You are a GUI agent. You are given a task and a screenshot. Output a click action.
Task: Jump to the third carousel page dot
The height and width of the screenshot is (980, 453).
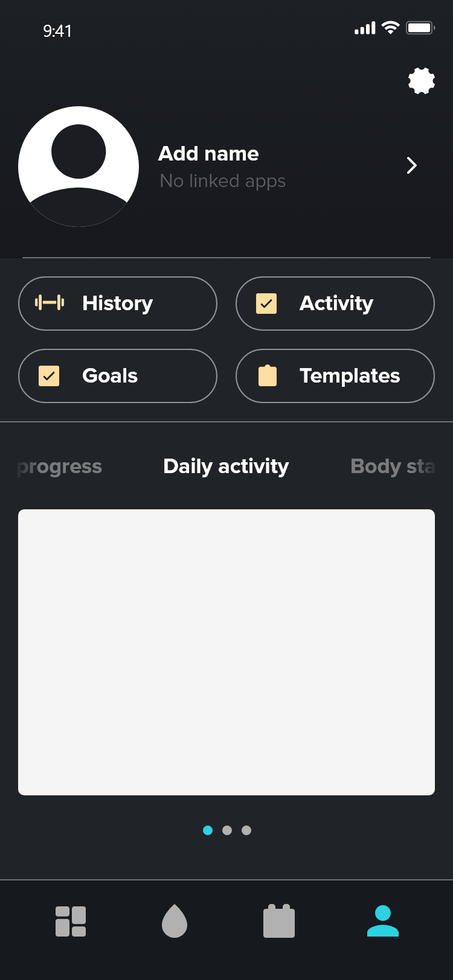click(246, 830)
